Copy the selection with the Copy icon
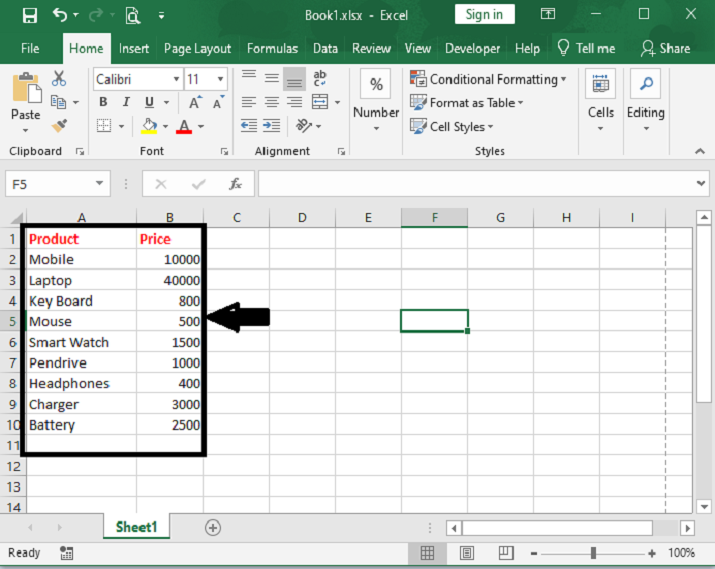715x569 pixels. (x=58, y=102)
